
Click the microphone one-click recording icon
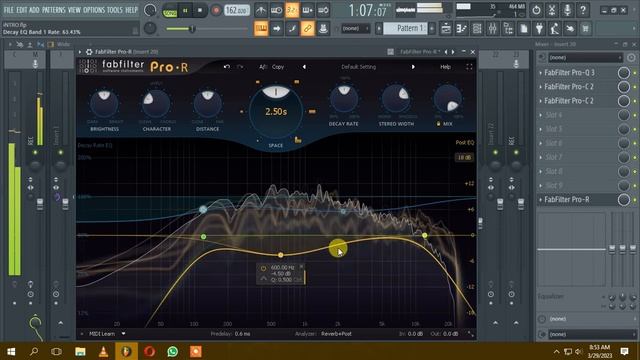(567, 10)
